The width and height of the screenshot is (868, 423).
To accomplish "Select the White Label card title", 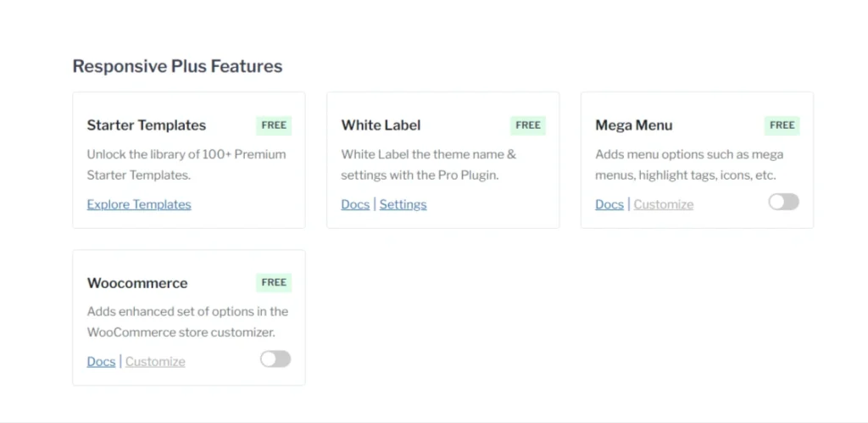I will pyautogui.click(x=381, y=125).
